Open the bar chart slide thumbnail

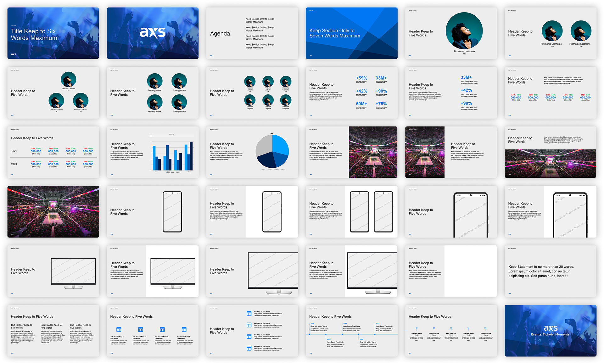coord(153,152)
